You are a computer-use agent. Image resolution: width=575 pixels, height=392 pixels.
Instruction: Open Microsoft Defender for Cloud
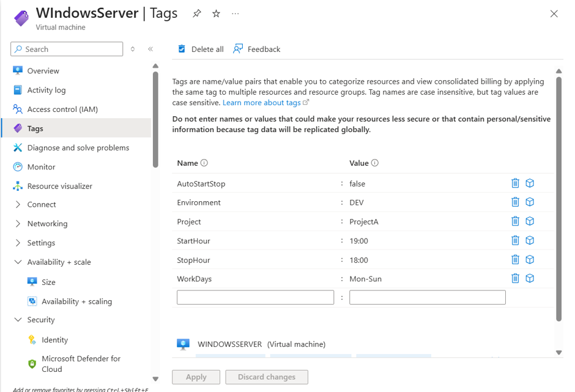coord(81,364)
